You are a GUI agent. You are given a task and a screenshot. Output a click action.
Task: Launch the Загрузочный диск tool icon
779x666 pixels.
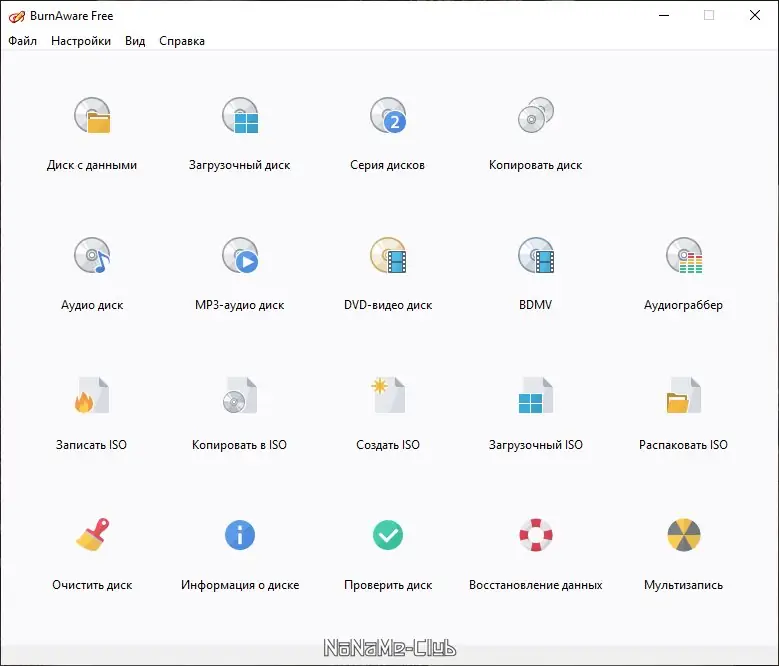tap(240, 115)
